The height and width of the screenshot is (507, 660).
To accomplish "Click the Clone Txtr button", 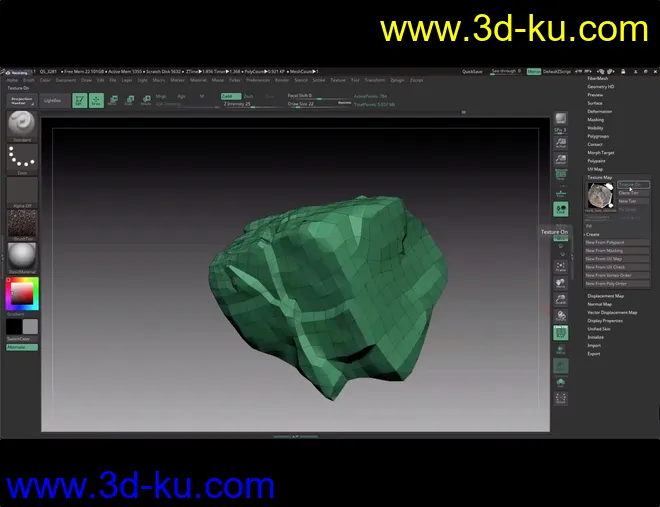I will coord(633,193).
